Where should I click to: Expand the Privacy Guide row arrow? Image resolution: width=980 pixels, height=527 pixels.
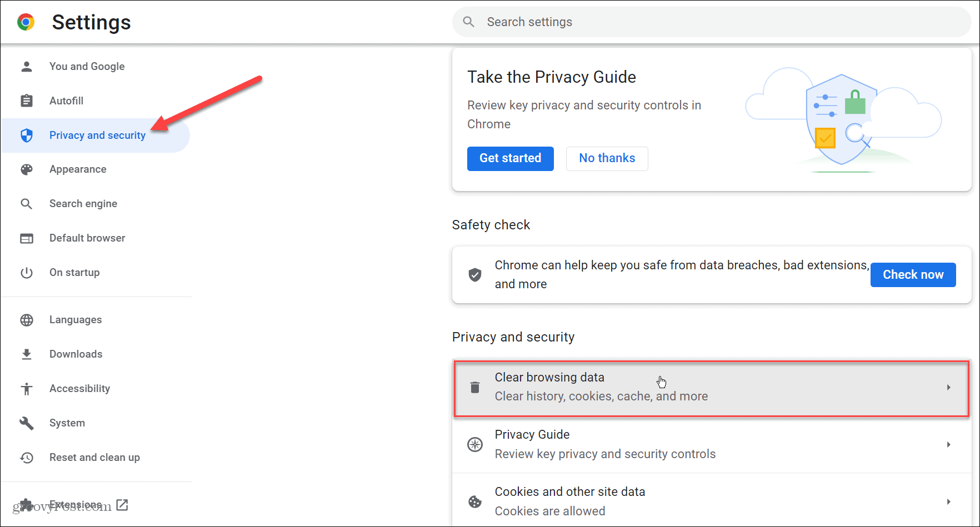[x=949, y=444]
